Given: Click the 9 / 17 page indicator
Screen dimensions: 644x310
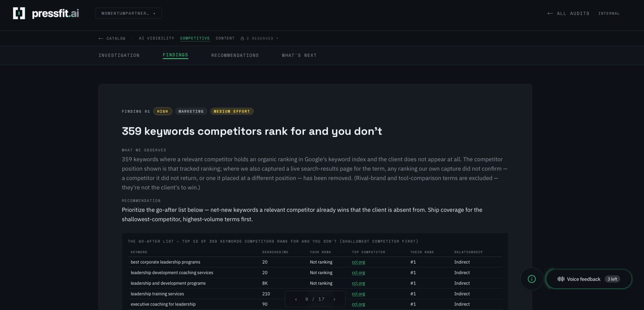Looking at the screenshot, I should pos(315,299).
